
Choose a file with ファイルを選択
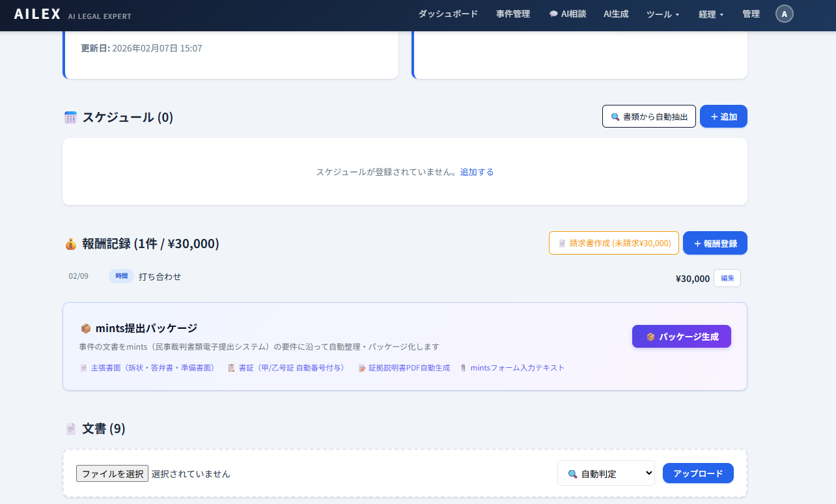pos(112,473)
